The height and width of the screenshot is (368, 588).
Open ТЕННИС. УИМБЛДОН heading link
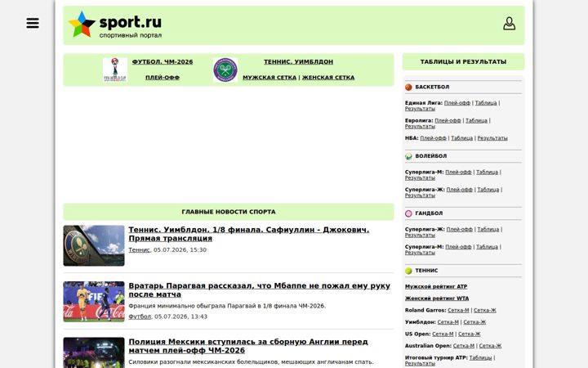[x=299, y=61]
